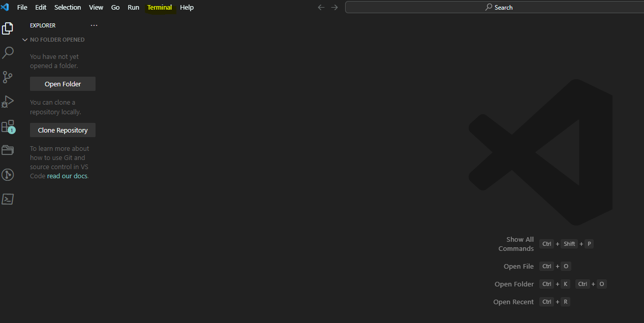The height and width of the screenshot is (323, 644).
Task: Click the Open Folder button
Action: [x=63, y=84]
